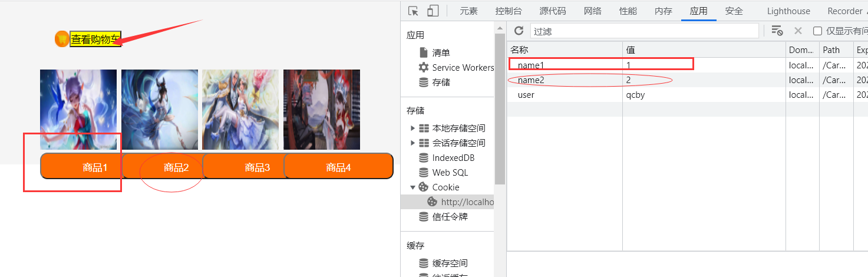Click the clear all cookies icon

777,31
